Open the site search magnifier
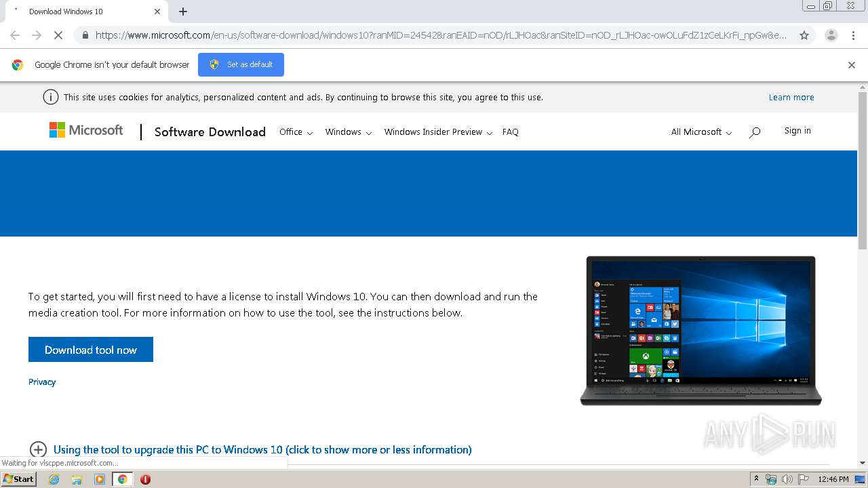This screenshot has height=488, width=868. (x=755, y=132)
